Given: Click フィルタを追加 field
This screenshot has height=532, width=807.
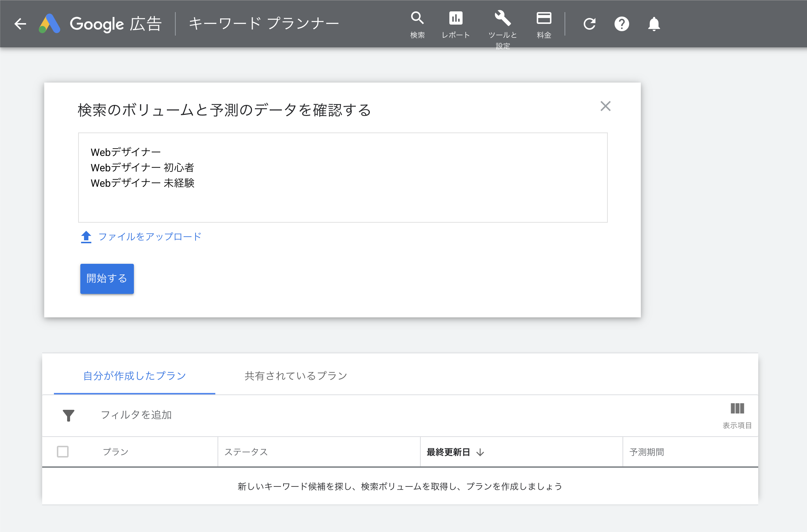Looking at the screenshot, I should point(136,415).
